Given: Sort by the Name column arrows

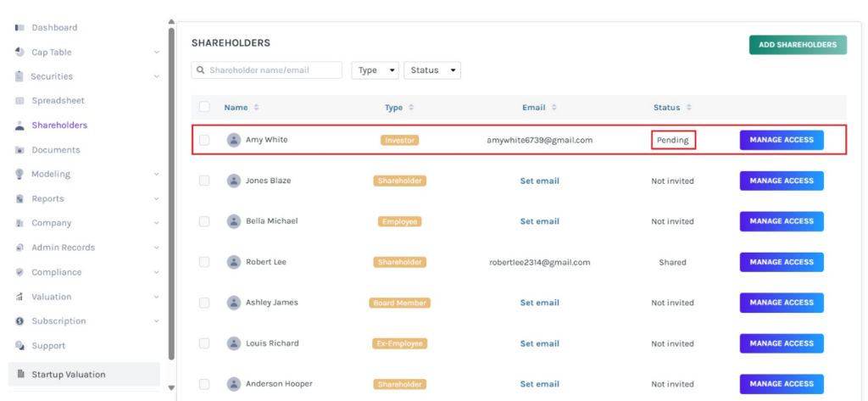Looking at the screenshot, I should (x=256, y=108).
